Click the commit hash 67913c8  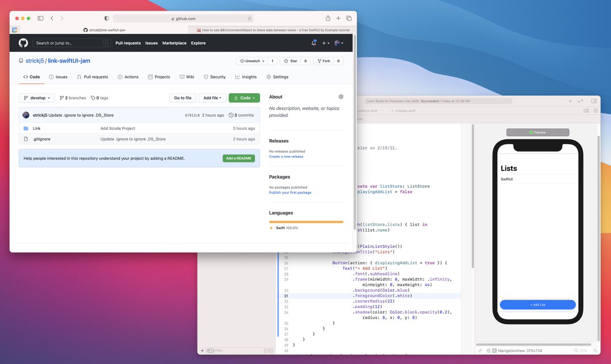pos(192,115)
